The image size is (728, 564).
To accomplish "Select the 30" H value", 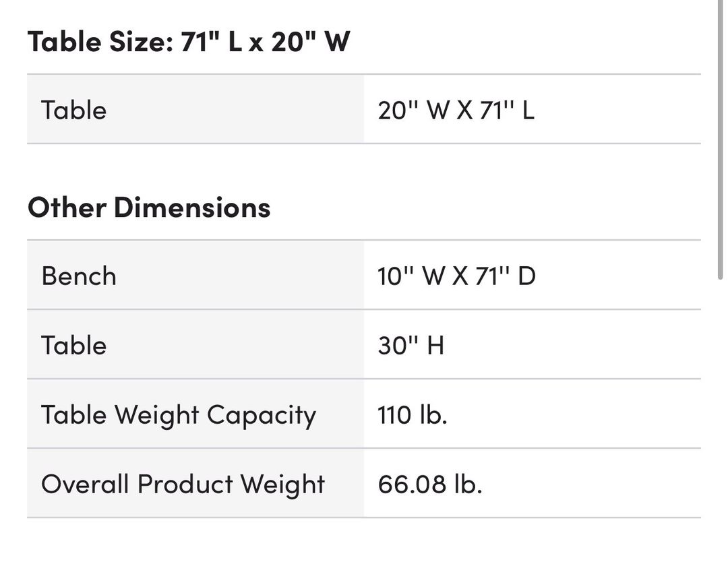I will pyautogui.click(x=411, y=346).
